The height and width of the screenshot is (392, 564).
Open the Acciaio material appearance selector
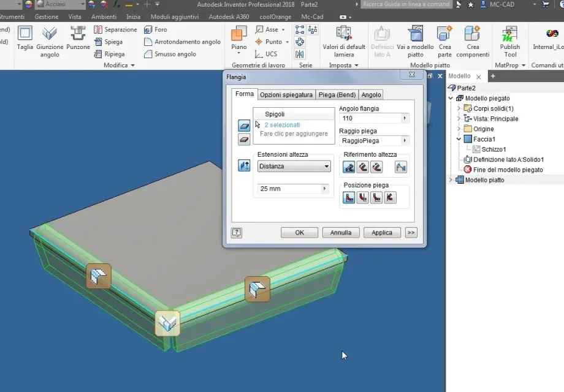click(61, 4)
